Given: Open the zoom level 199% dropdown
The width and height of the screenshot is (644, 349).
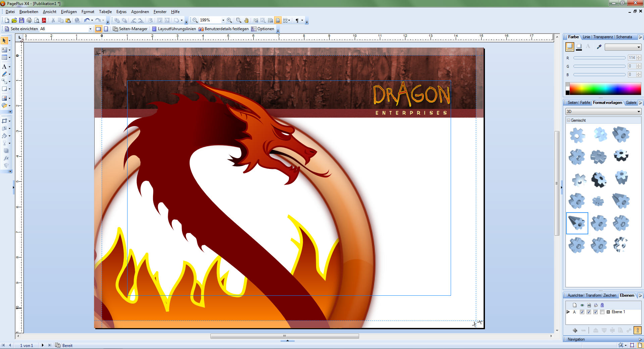Looking at the screenshot, I should coord(223,20).
